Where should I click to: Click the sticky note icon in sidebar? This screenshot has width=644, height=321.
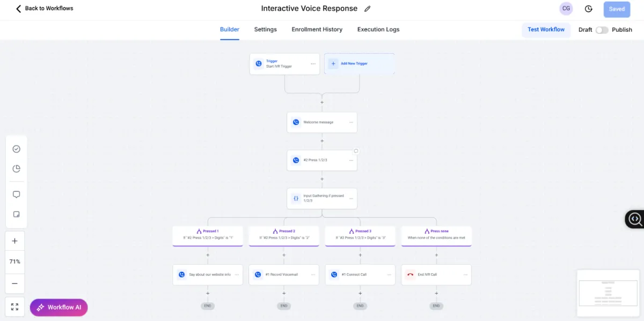16,214
